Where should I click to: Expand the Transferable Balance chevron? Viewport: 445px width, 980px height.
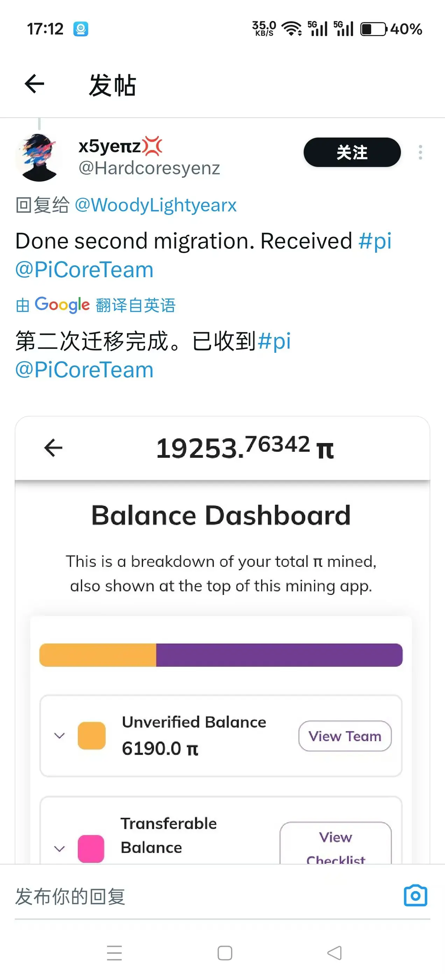tap(59, 848)
